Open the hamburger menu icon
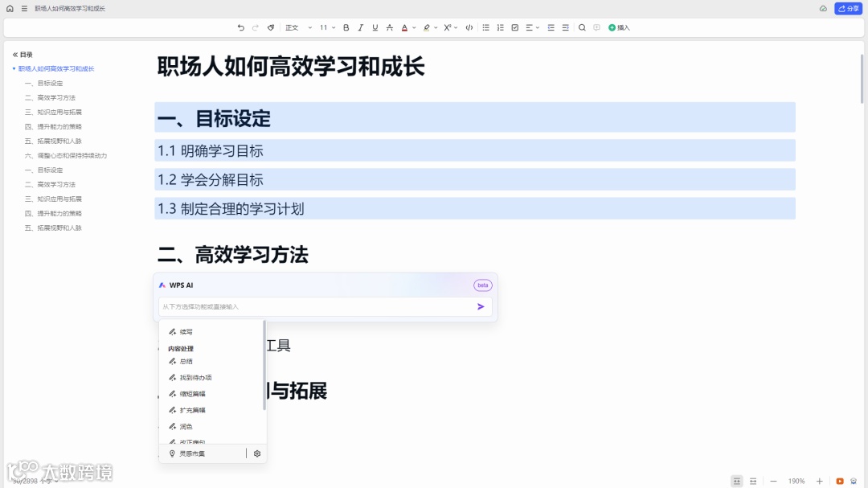Image resolution: width=868 pixels, height=488 pixels. click(x=24, y=8)
